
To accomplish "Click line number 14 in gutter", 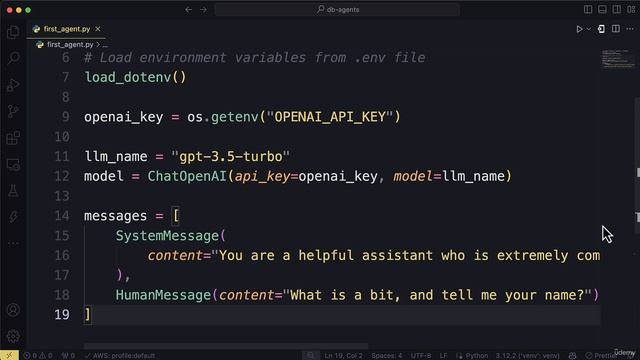I will (x=62, y=216).
